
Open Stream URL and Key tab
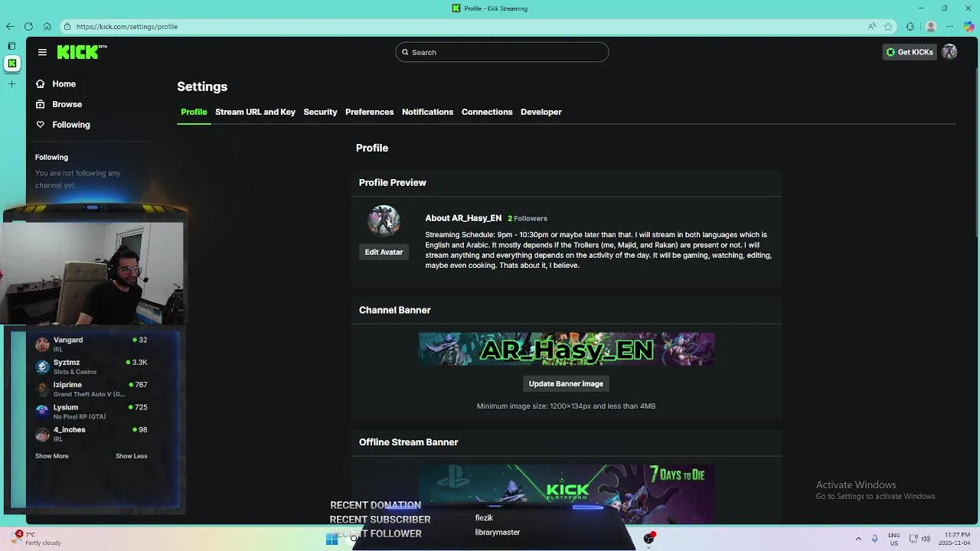tap(255, 112)
